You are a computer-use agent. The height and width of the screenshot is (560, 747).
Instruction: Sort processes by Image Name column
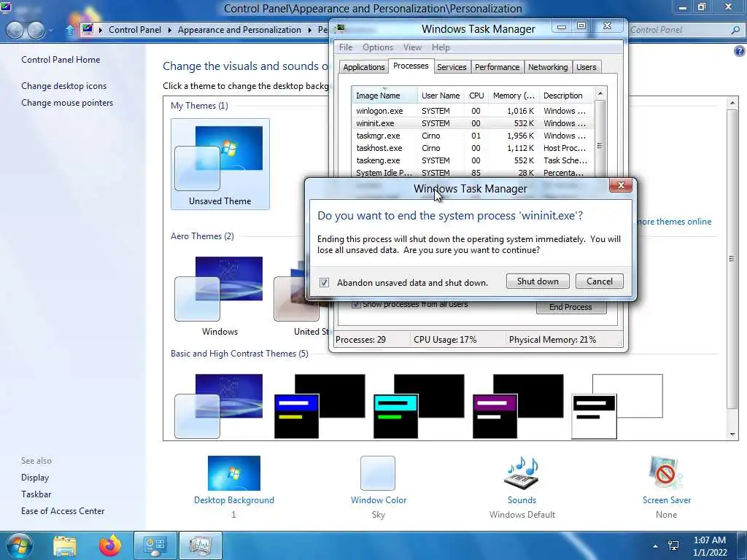click(384, 96)
